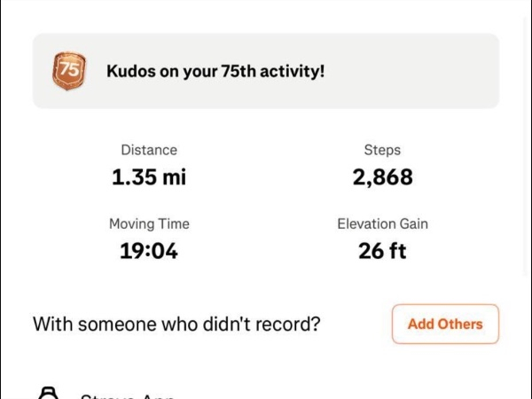The height and width of the screenshot is (399, 532).
Task: Tap the word Kudos in the banner
Action: (x=131, y=70)
